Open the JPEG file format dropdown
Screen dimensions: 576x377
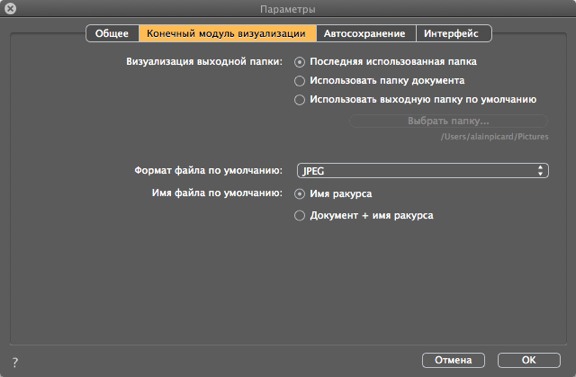pos(422,170)
